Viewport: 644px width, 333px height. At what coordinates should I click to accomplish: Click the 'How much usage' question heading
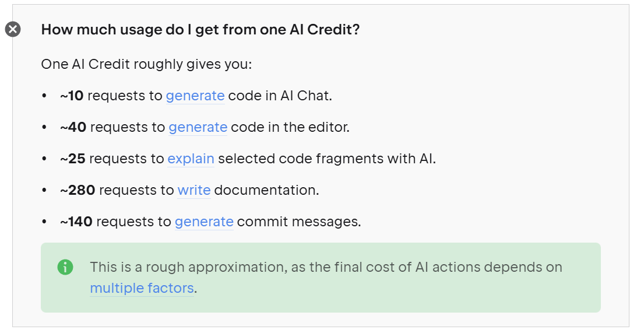coord(200,29)
